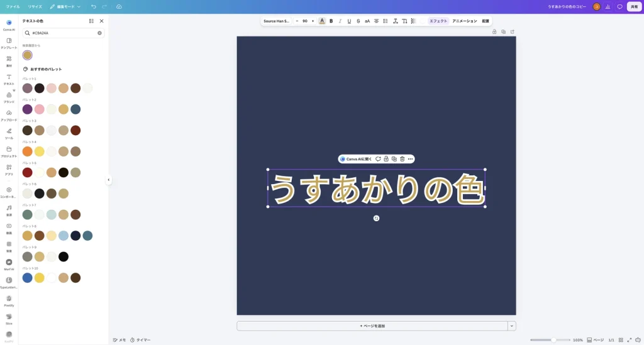
Task: Open the リサイズ menu
Action: (35, 6)
